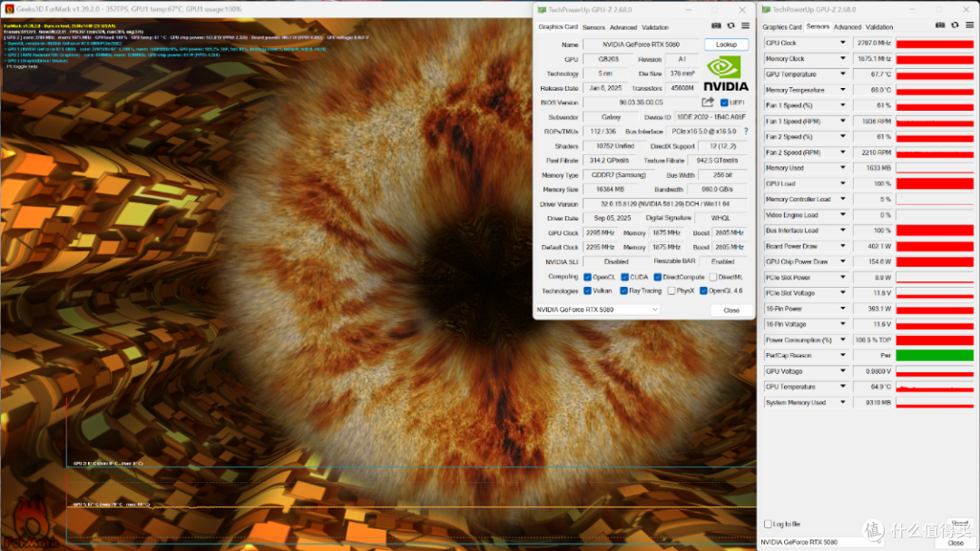Click the Memory Type field GDDR7 (Samsung)

(x=618, y=175)
